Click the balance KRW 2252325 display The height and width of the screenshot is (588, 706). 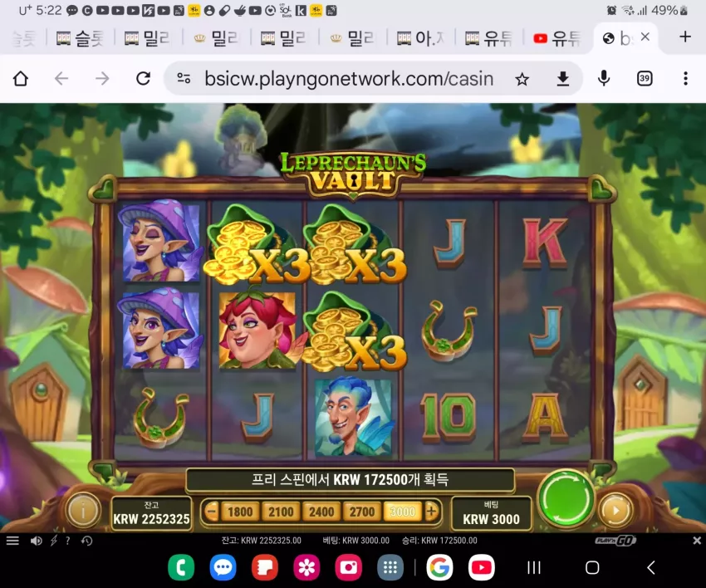coord(151,513)
